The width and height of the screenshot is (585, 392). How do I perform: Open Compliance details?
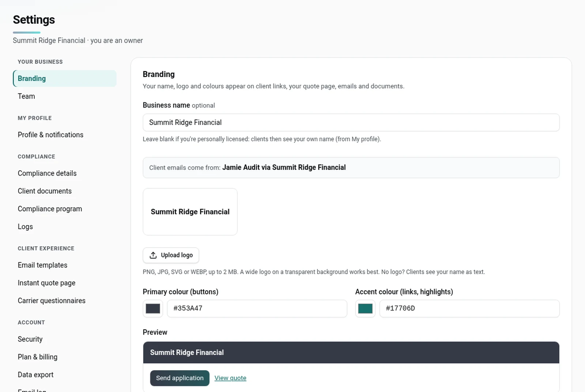pos(65,173)
